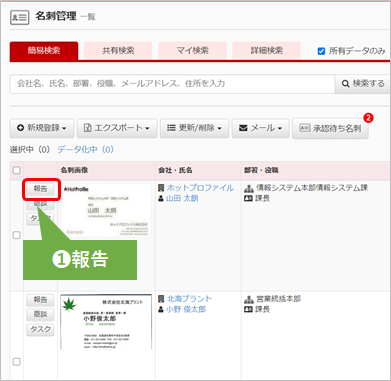Click building icon beside 北海プラント

pos(161,299)
